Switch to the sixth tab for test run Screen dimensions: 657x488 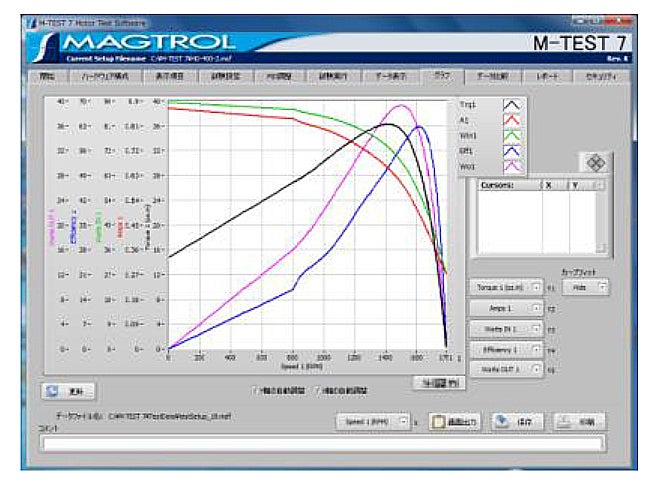tap(333, 77)
